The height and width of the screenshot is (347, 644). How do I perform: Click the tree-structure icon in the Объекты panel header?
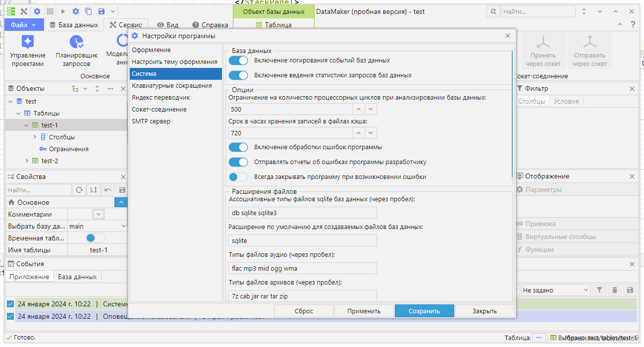(75, 89)
